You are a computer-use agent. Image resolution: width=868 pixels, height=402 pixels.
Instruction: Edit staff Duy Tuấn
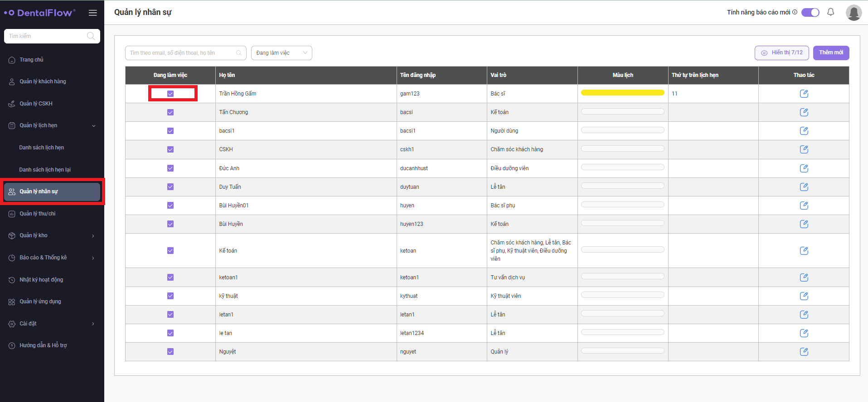click(804, 187)
